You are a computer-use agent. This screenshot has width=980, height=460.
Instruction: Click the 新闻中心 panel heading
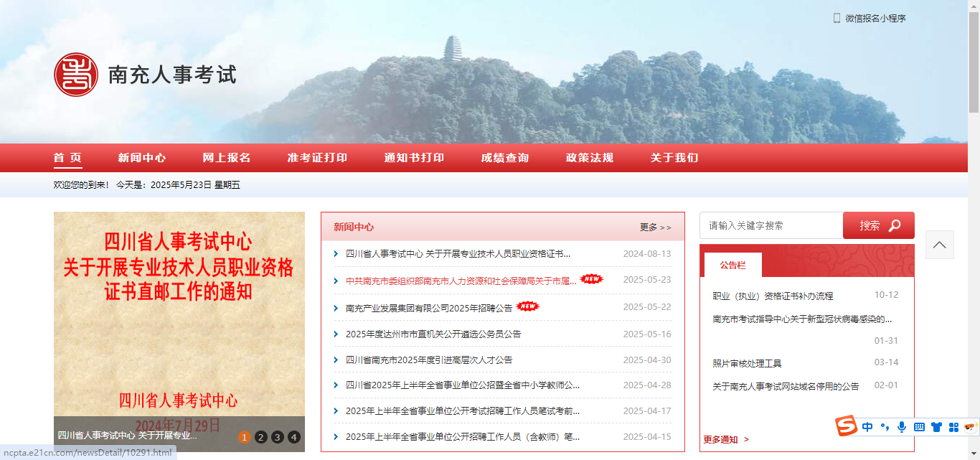pos(354,227)
